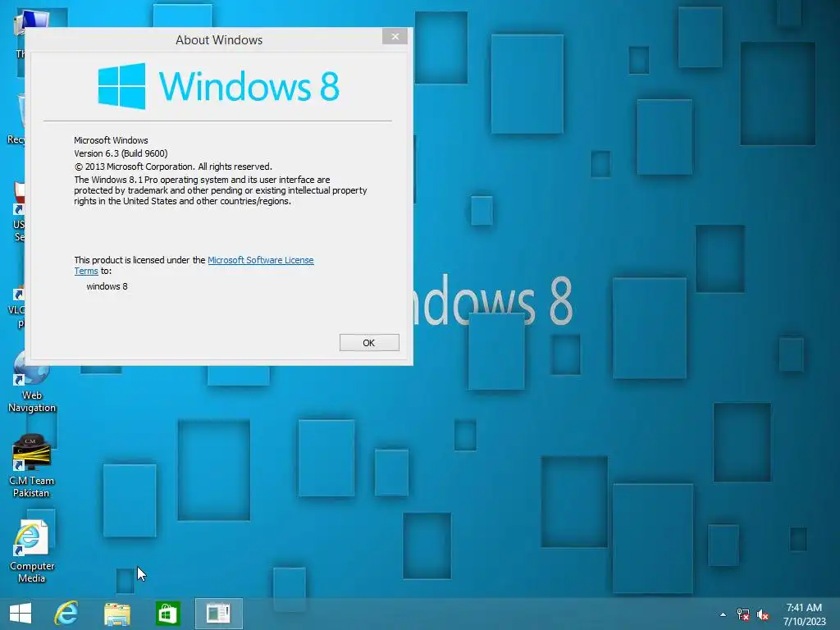This screenshot has height=630, width=840.
Task: Open the Windows Store taskbar icon
Action: tap(167, 614)
